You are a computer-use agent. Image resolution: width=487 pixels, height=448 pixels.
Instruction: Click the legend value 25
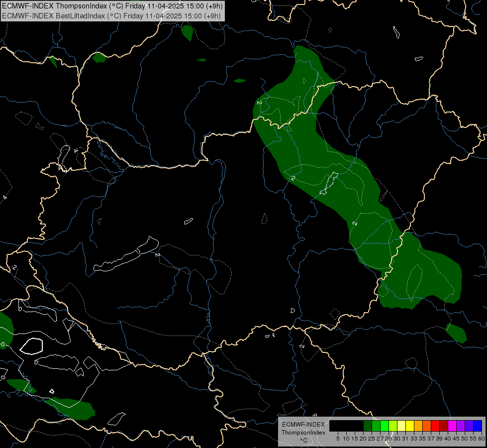pos(372,439)
